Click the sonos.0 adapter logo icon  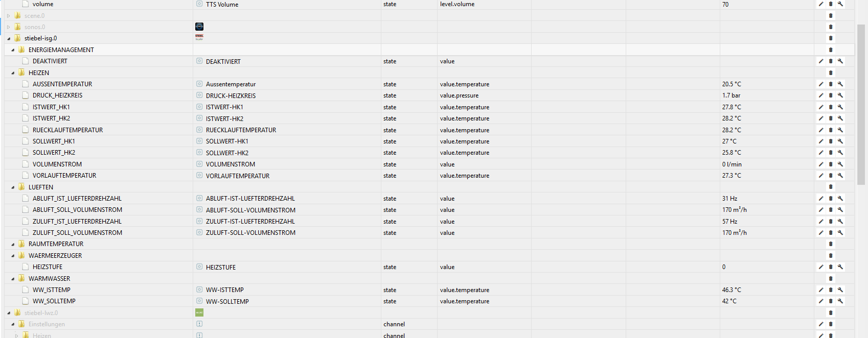[x=199, y=27]
